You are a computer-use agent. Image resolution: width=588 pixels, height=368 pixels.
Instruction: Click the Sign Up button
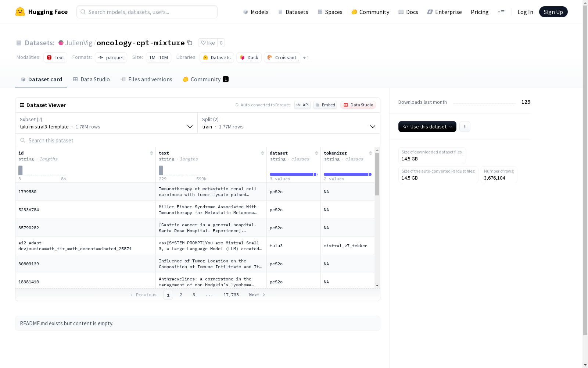coord(553,12)
